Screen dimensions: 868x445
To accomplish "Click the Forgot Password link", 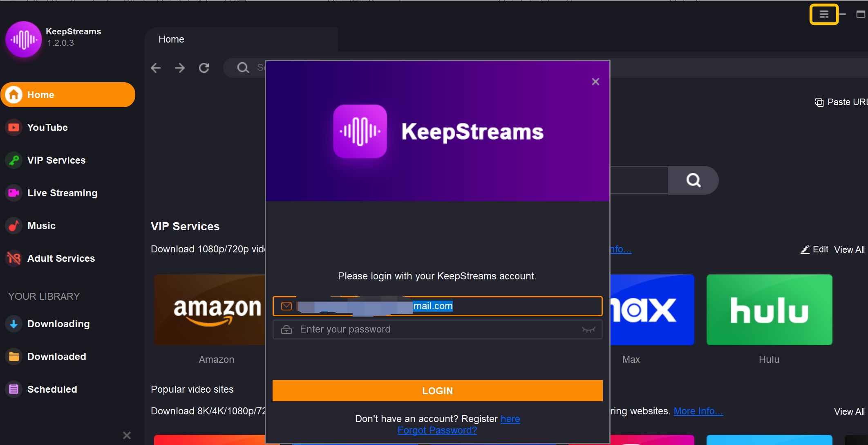I will [437, 431].
